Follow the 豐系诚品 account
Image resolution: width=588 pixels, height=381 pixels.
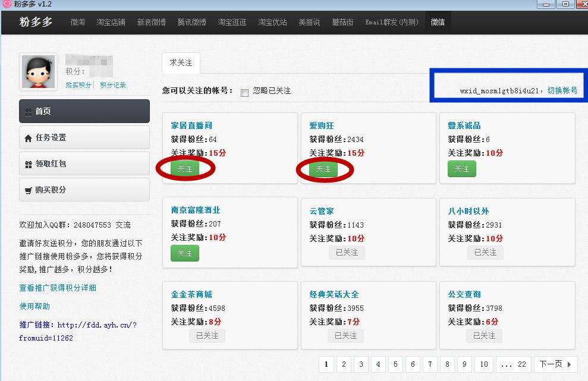tap(461, 169)
